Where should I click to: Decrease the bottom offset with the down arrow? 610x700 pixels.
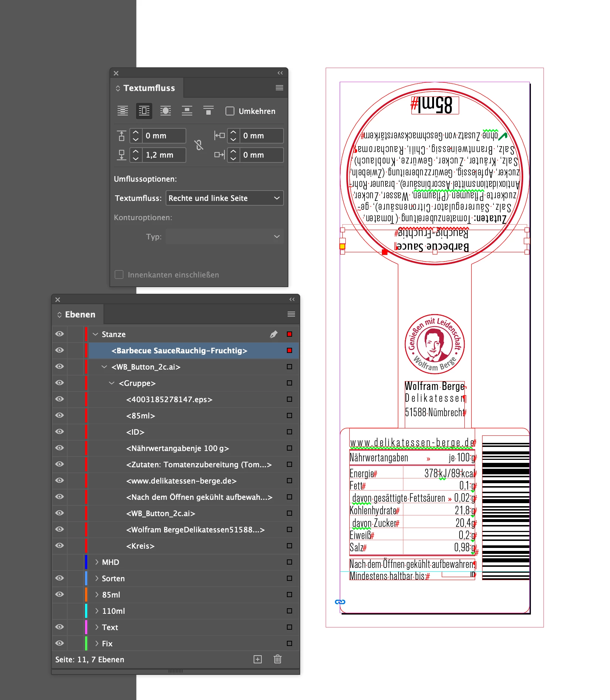click(136, 159)
